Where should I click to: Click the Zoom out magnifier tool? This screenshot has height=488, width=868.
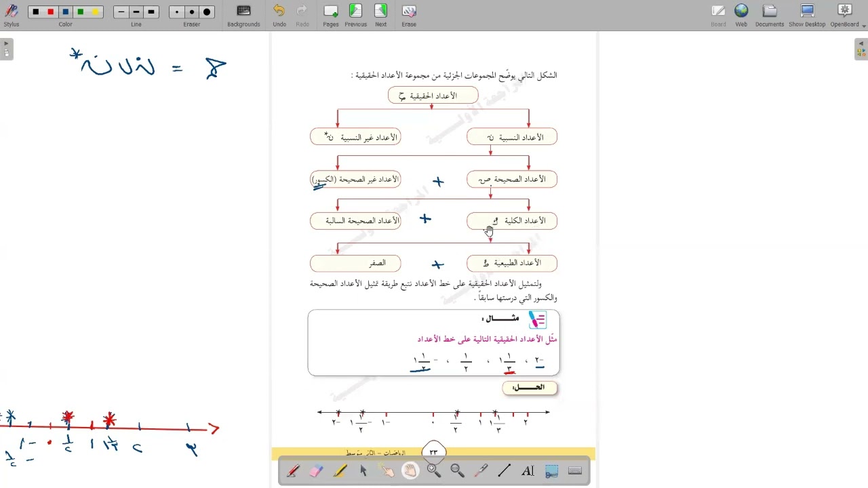pos(457,471)
